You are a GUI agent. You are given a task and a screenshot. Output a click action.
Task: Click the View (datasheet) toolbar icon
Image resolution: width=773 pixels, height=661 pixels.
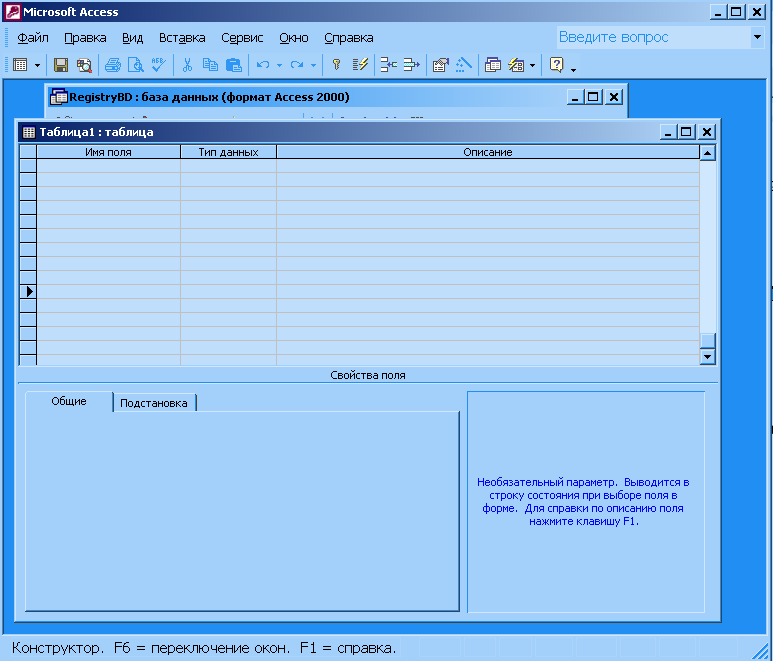point(20,65)
